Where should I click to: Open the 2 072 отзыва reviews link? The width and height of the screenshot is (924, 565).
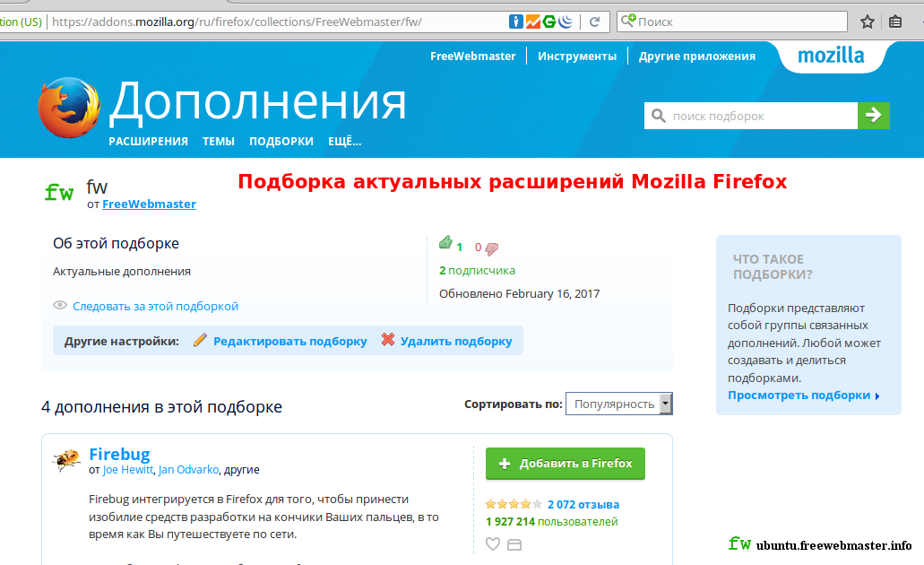coord(583,505)
